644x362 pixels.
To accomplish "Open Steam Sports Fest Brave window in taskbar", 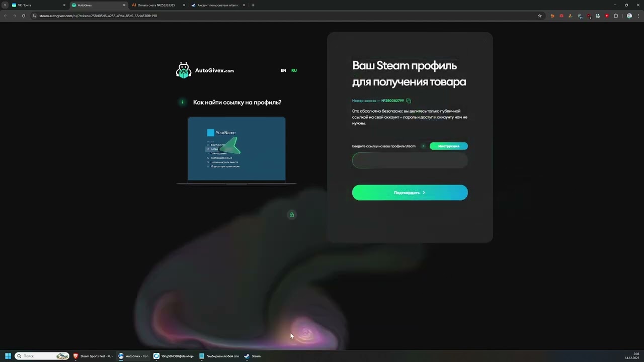I will pos(93,356).
